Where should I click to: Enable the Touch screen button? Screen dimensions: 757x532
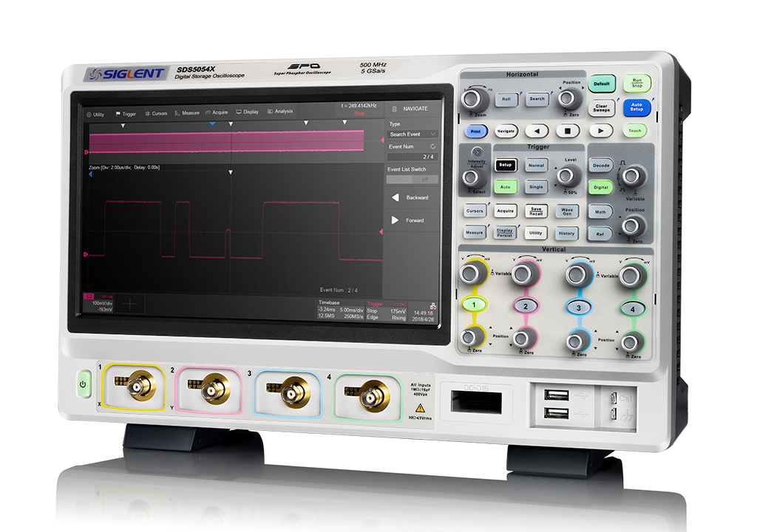(x=636, y=131)
